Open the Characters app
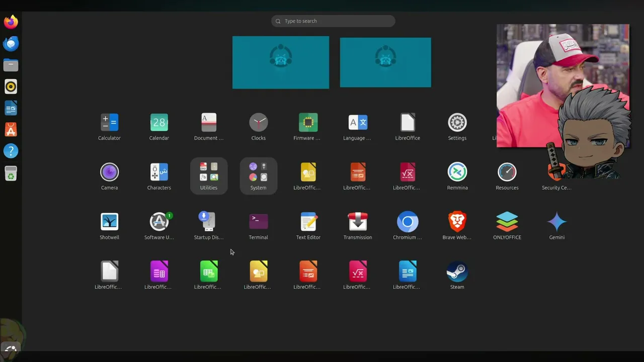This screenshot has width=644, height=362. pos(159,172)
